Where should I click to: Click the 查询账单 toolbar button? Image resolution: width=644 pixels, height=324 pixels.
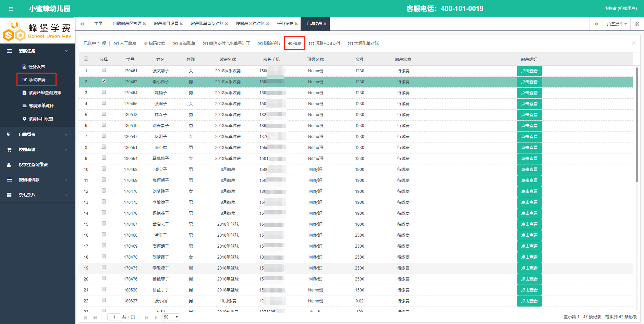[184, 43]
